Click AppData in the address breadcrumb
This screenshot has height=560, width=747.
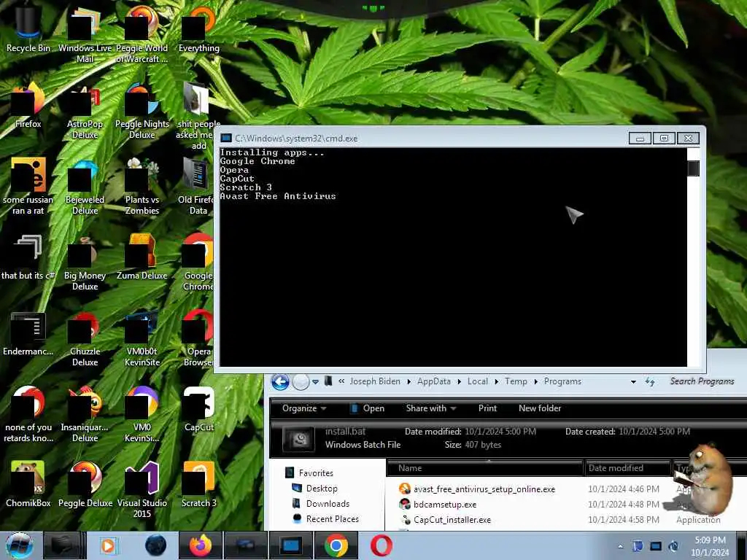click(433, 381)
